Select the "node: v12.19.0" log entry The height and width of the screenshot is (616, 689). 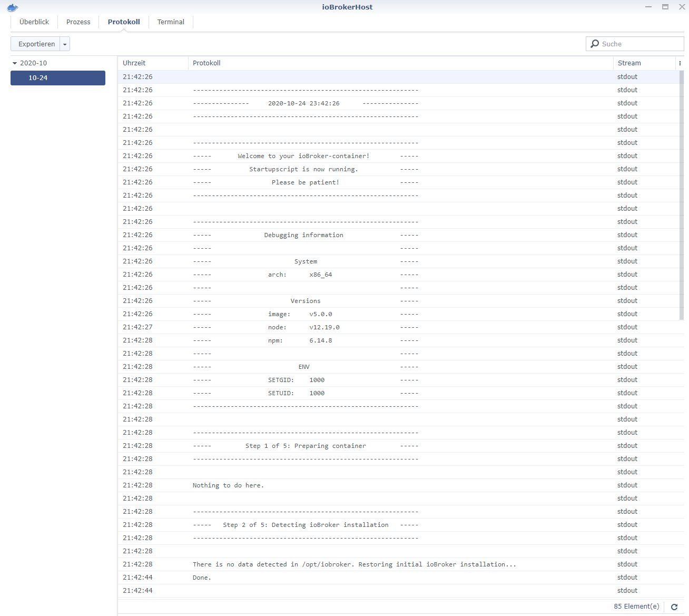point(401,327)
